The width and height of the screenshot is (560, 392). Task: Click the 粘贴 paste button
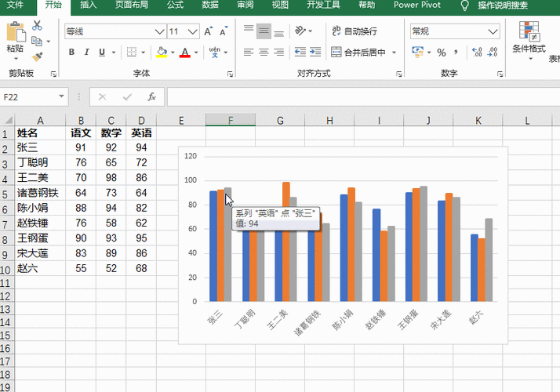point(15,40)
